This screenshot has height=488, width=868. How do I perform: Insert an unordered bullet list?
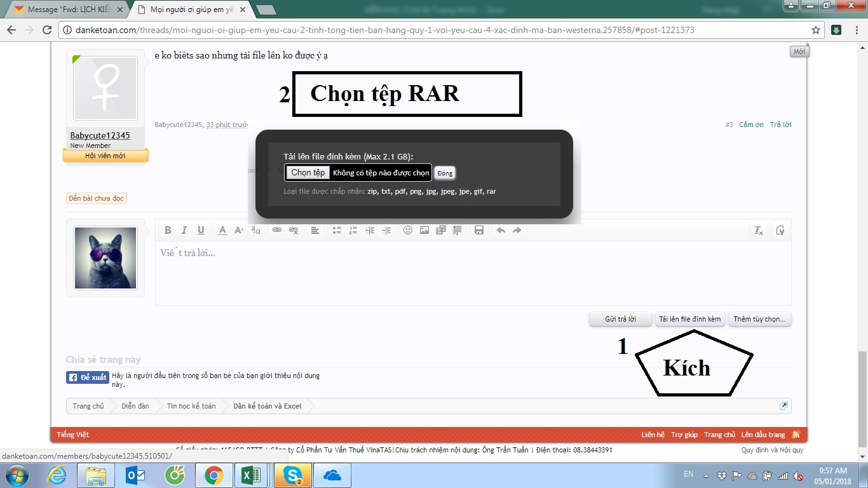pyautogui.click(x=337, y=230)
